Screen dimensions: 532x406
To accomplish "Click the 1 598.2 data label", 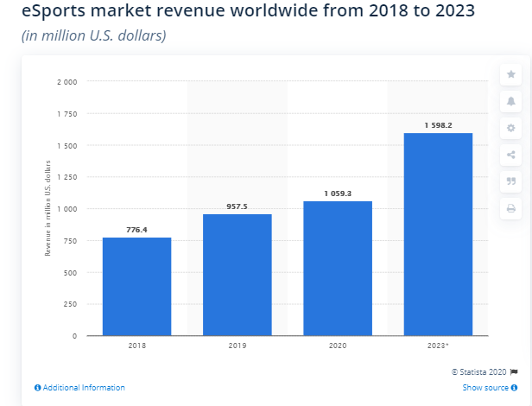I will tap(438, 125).
